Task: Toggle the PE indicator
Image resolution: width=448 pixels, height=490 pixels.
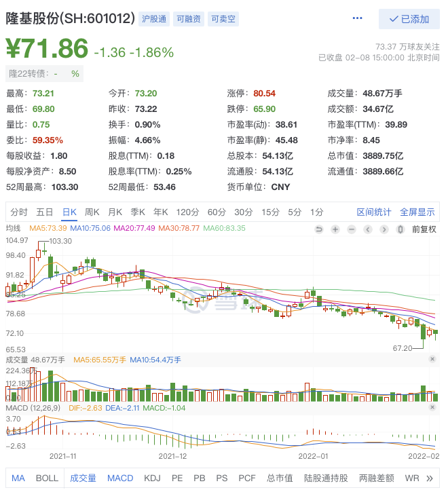Action: pos(177,478)
